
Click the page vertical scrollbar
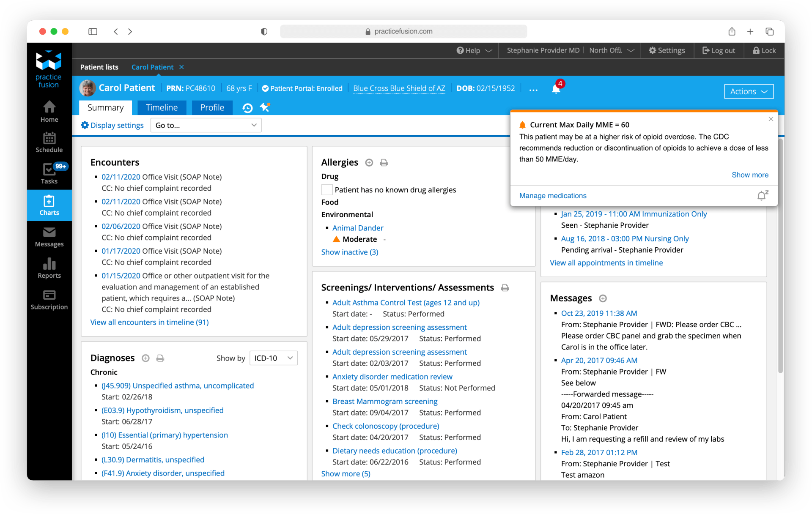pyautogui.click(x=780, y=256)
